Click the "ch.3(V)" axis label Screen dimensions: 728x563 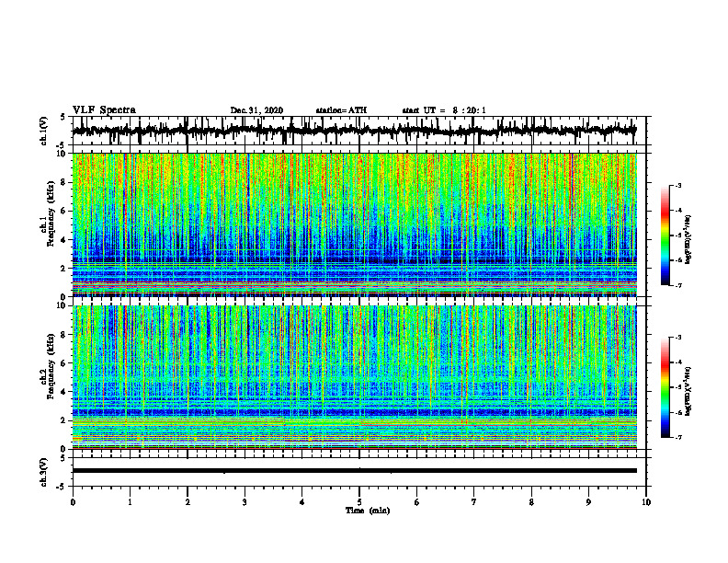44,473
